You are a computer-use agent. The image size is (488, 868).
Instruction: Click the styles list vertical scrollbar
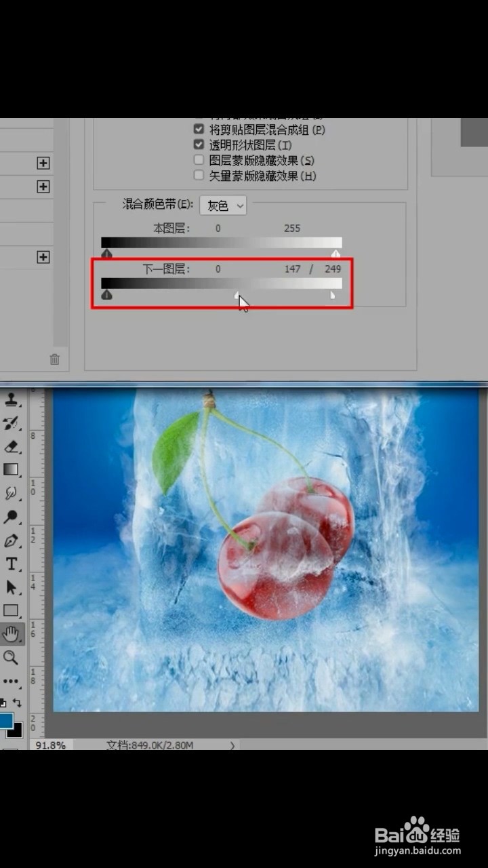point(60,233)
